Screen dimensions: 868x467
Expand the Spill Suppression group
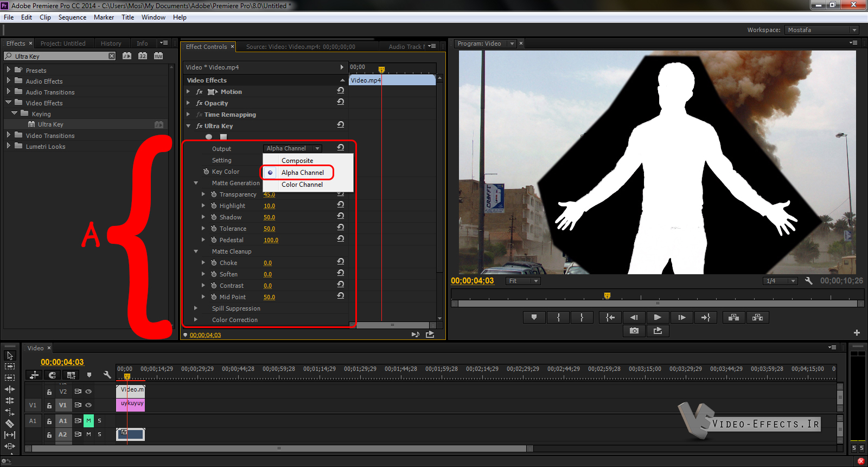[196, 308]
